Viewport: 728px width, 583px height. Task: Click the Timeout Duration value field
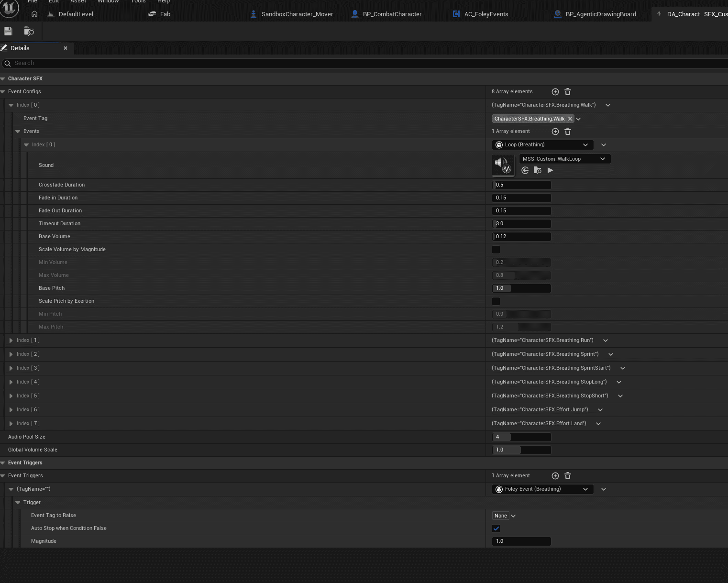521,224
